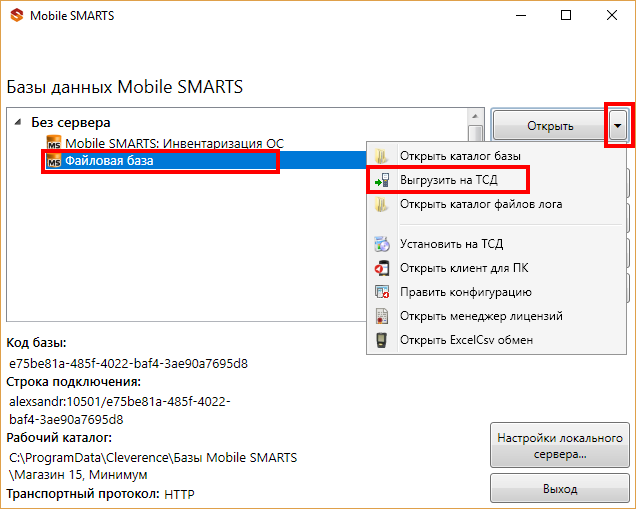636x509 pixels.
Task: Open the dropdown arrow next to 'Открыть'
Action: coord(617,126)
